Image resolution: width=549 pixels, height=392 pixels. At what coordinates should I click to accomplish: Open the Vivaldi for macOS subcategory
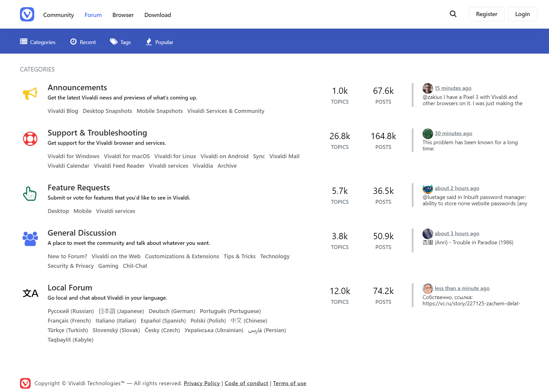(x=127, y=156)
